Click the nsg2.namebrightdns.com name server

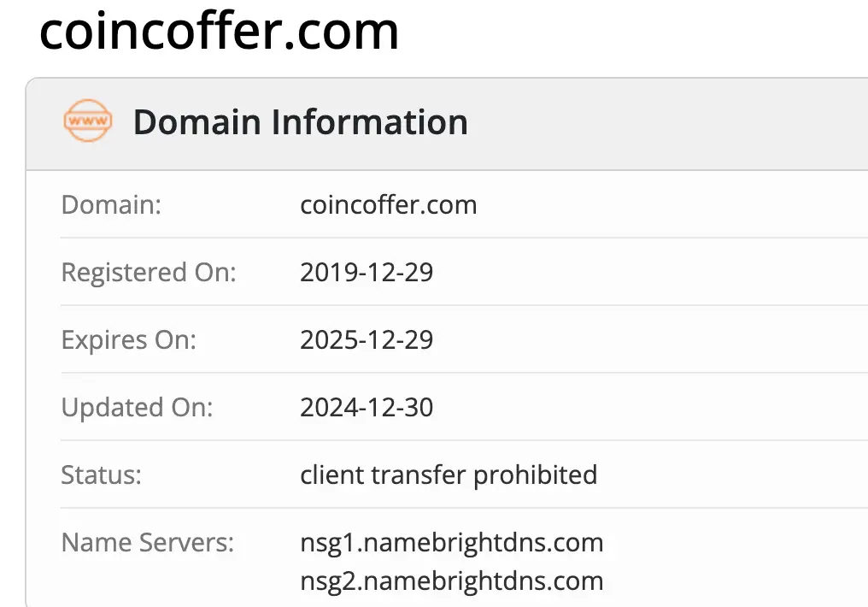[451, 581]
